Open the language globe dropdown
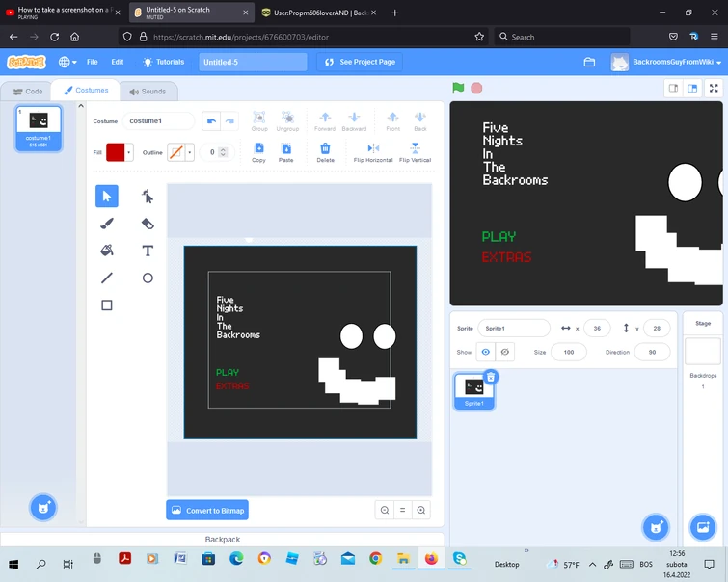Image resolution: width=728 pixels, height=582 pixels. [67, 62]
